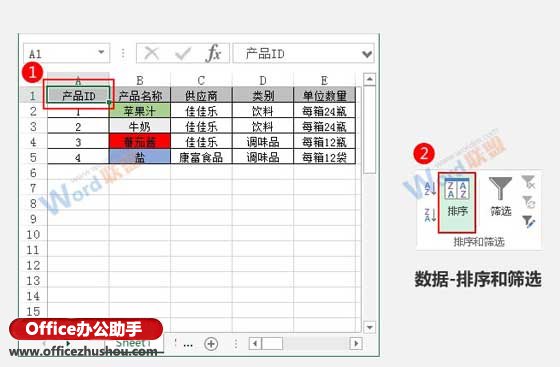The height and width of the screenshot is (367, 560).
Task: Select row 10 header
Action: (33, 235)
